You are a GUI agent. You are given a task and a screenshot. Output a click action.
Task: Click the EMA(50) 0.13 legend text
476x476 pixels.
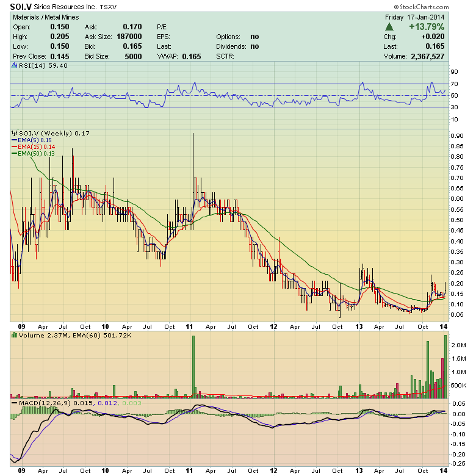pyautogui.click(x=36, y=154)
